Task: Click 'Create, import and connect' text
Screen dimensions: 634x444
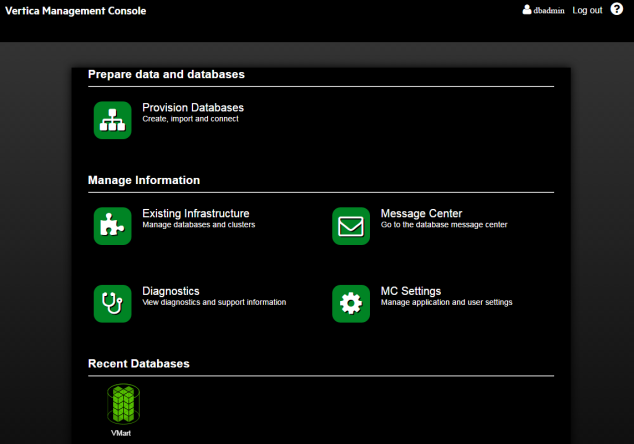Action: [190, 119]
